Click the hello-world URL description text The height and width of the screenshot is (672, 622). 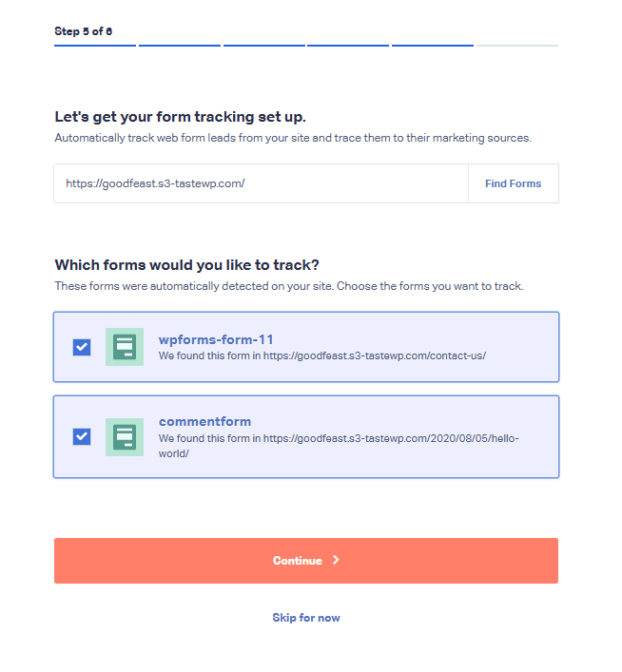[x=339, y=446]
